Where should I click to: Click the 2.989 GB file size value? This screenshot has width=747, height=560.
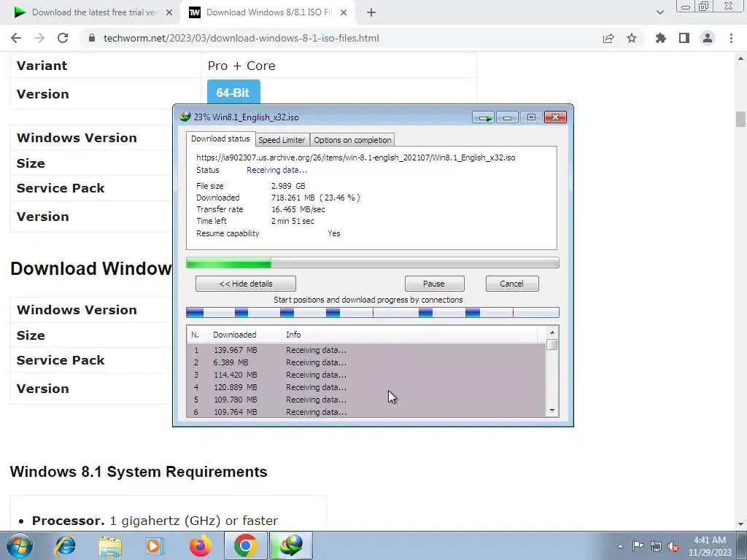click(288, 186)
